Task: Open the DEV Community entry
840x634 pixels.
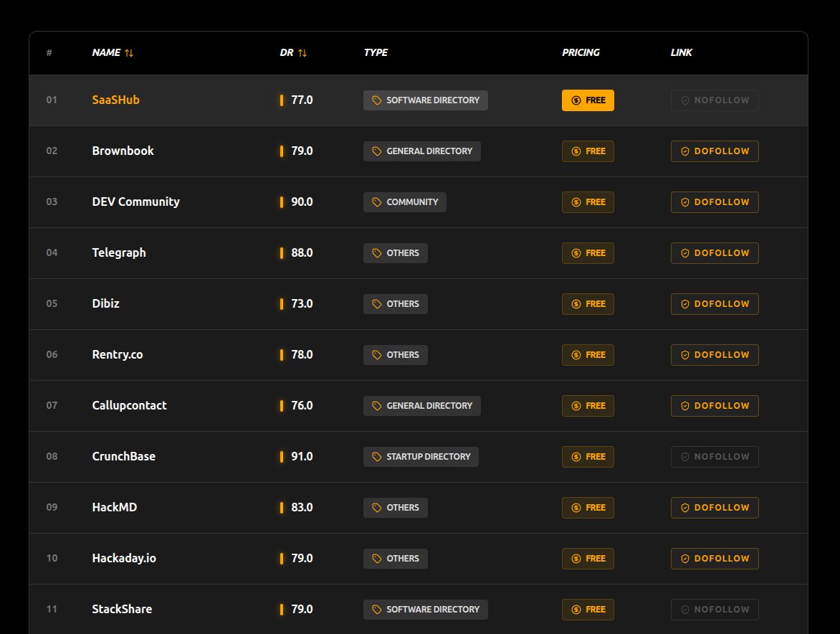Action: tap(135, 202)
